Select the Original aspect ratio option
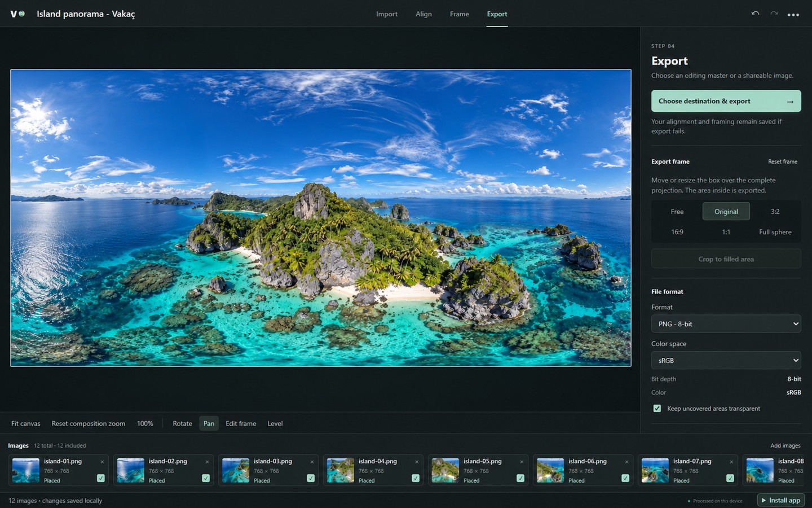812x508 pixels. click(x=726, y=212)
